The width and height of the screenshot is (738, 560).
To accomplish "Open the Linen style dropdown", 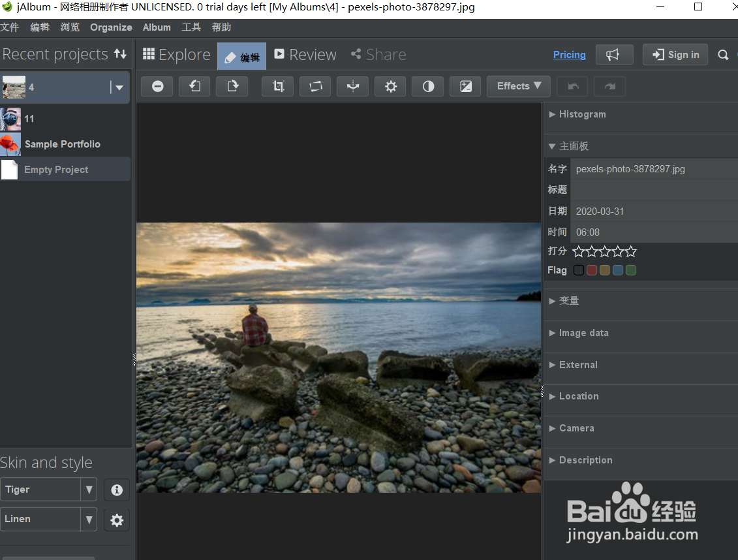I will tap(89, 520).
